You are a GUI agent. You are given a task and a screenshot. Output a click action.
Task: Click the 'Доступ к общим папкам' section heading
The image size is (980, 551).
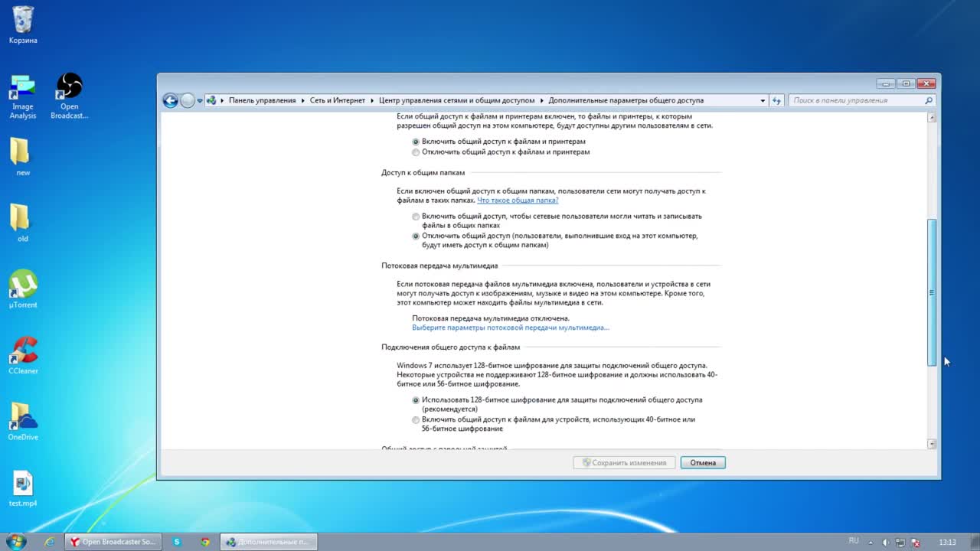tap(423, 173)
